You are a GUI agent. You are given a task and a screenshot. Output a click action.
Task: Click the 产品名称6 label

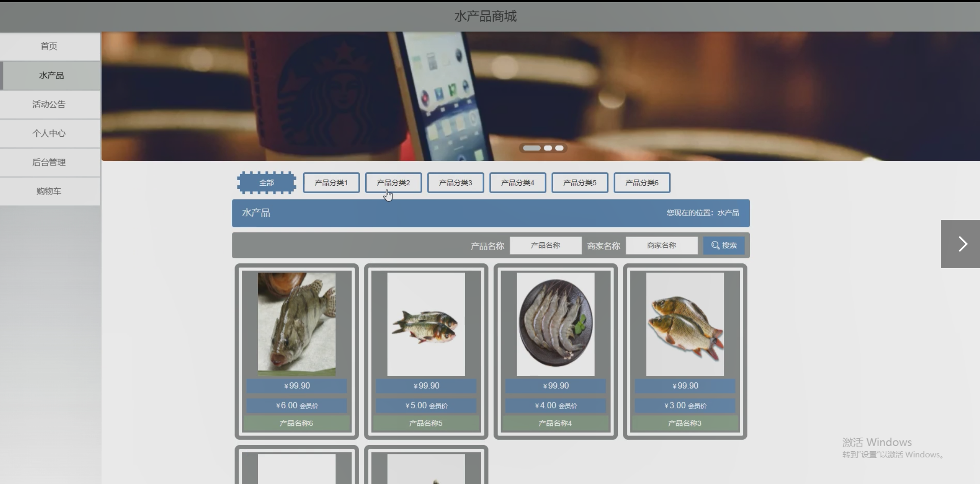tap(297, 423)
